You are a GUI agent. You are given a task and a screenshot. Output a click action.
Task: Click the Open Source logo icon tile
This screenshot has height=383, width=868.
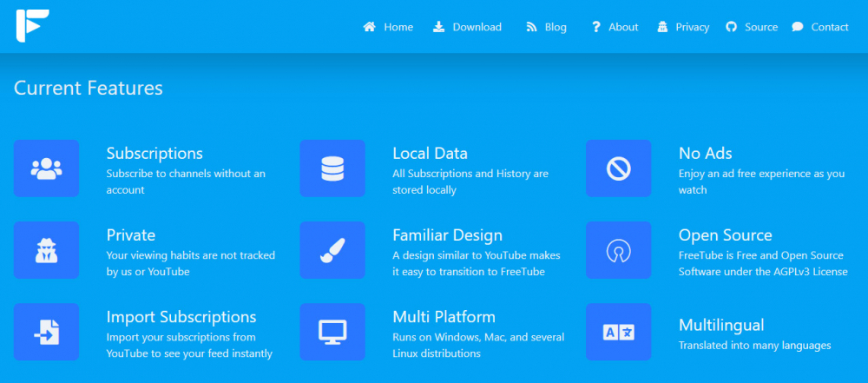(x=619, y=250)
